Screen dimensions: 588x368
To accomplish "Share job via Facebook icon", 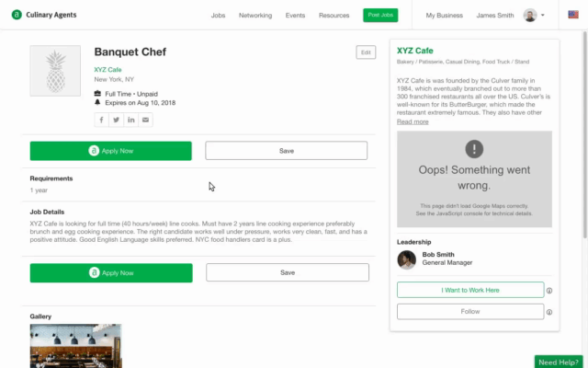I will point(102,120).
